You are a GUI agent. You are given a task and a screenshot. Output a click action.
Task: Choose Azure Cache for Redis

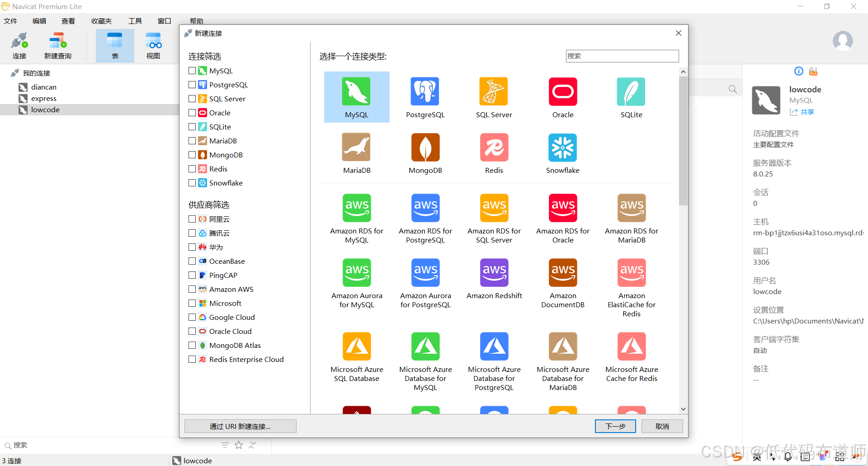click(631, 357)
